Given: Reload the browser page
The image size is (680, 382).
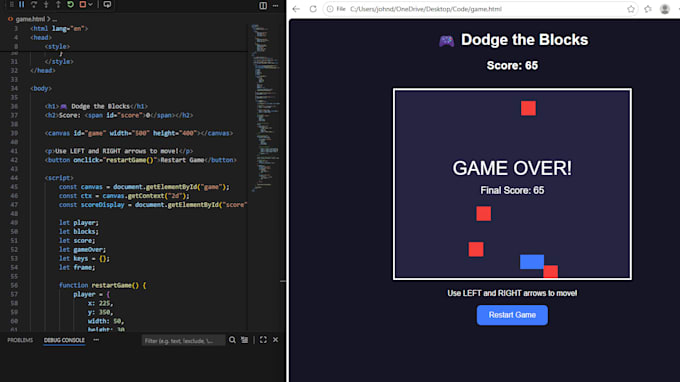Looking at the screenshot, I should [x=313, y=9].
